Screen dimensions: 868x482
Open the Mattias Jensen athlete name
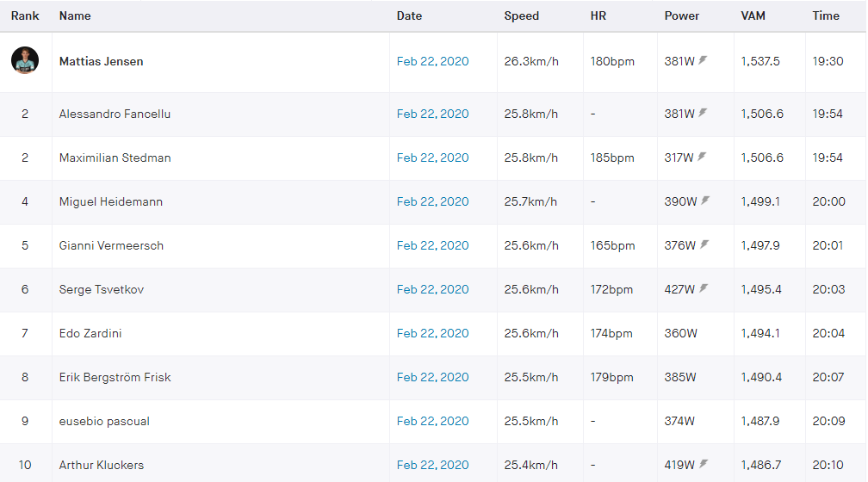(x=102, y=62)
